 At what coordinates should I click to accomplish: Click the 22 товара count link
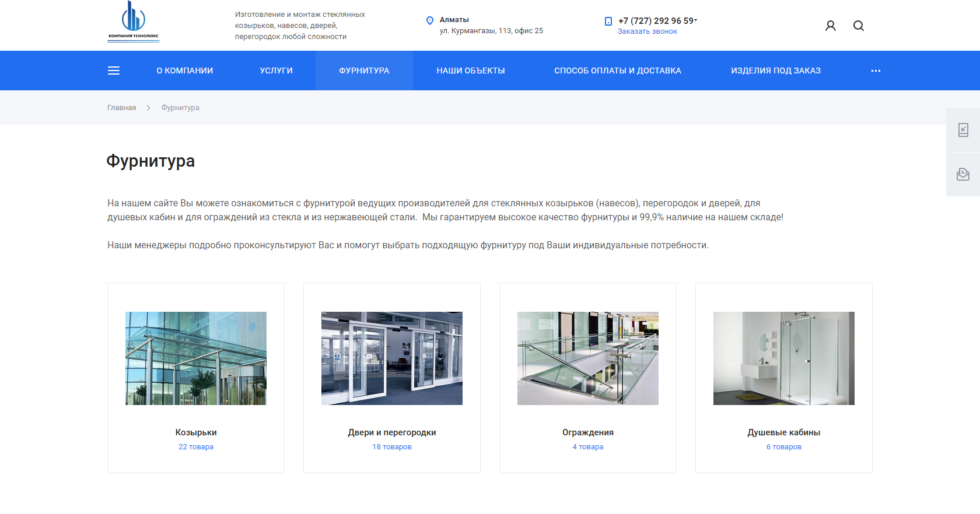coord(196,447)
